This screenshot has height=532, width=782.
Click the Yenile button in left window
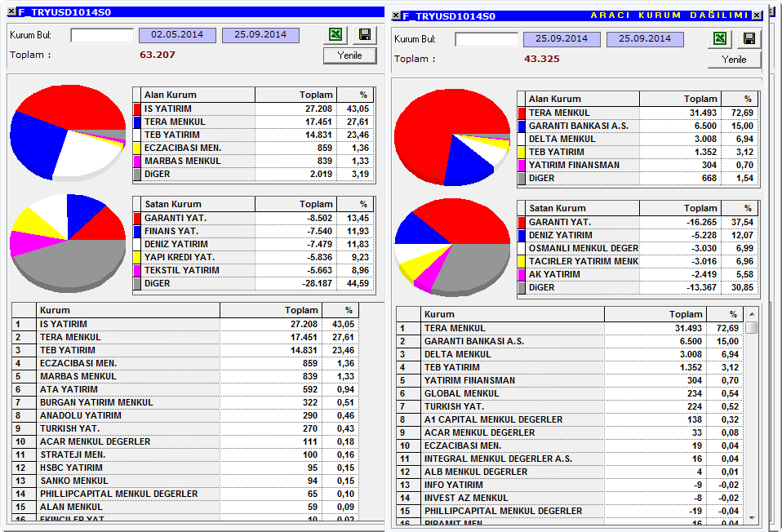pyautogui.click(x=349, y=55)
